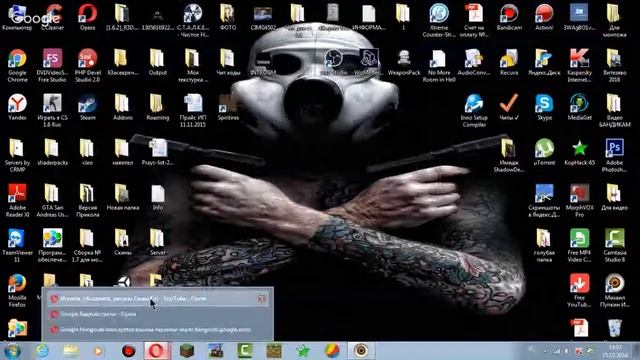Launch the Opera desktop shortcut
This screenshot has width=640, height=360.
point(87,17)
